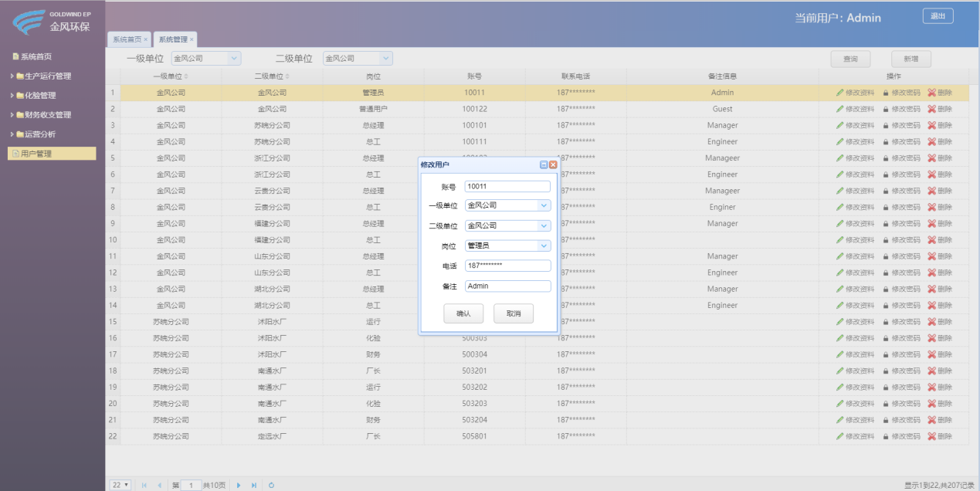Screen dimensions: 980x491
Task: Click 修改资料 edit icon for row 1 Admin
Action: pos(840,93)
